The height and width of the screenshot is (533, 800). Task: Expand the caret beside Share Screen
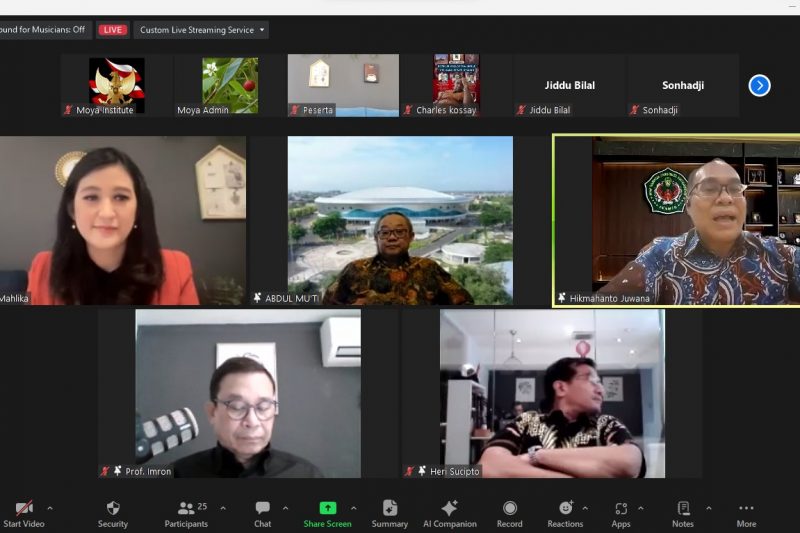353,508
